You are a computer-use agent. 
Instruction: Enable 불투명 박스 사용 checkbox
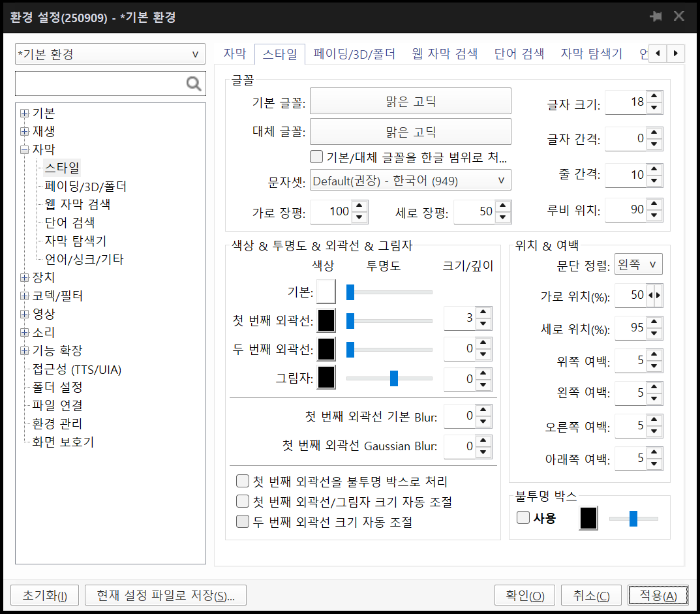pos(523,517)
